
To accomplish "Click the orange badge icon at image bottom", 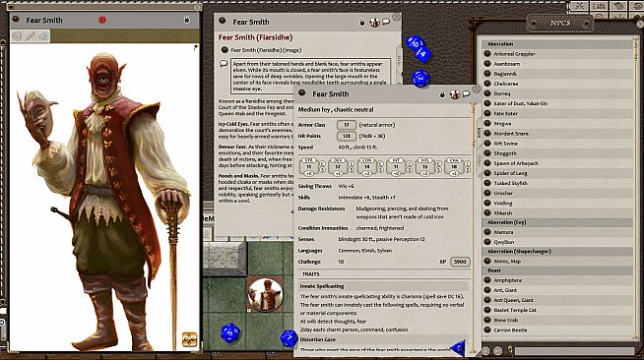I will [x=189, y=339].
